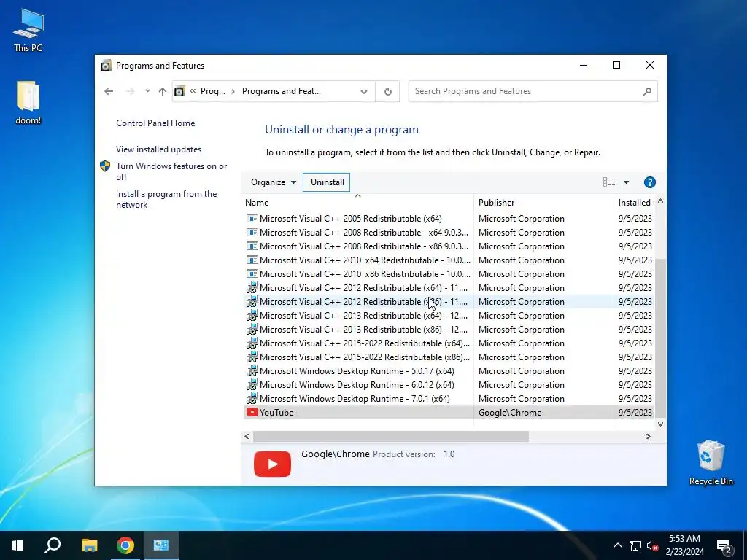This screenshot has height=560, width=747.
Task: Sort by Installed On column header
Action: 635,203
